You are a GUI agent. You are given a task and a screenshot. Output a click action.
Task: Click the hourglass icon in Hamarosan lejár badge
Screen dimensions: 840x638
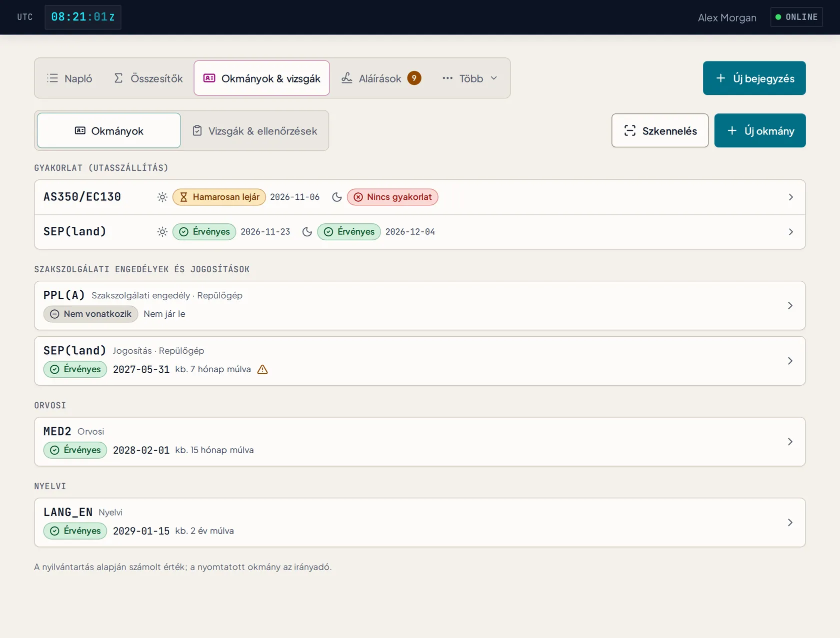click(183, 197)
